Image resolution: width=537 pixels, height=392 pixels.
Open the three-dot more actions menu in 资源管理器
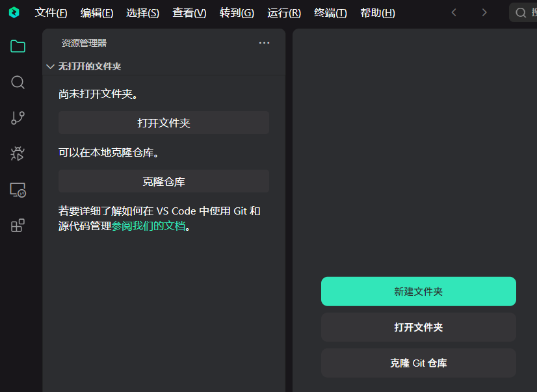[264, 43]
